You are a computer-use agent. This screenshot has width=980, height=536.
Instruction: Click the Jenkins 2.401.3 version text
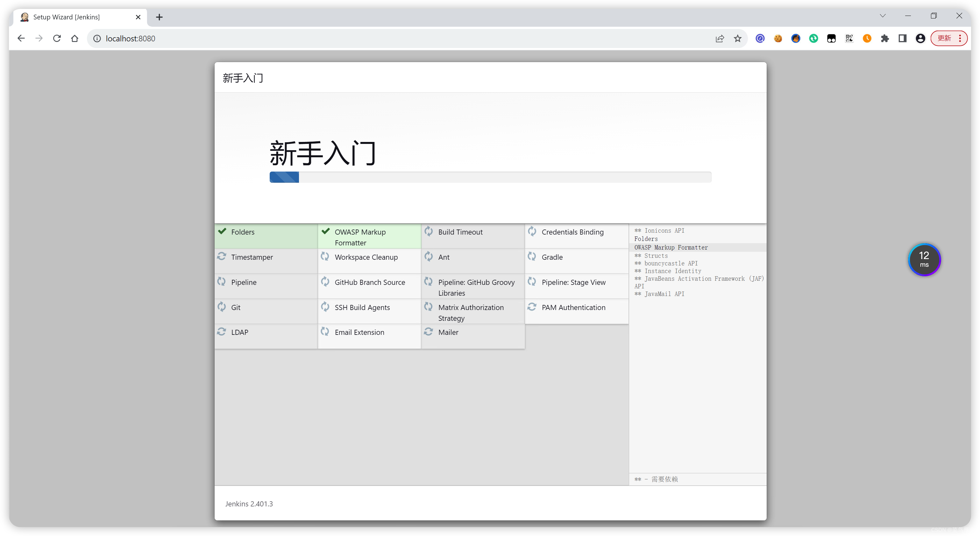[x=249, y=504]
